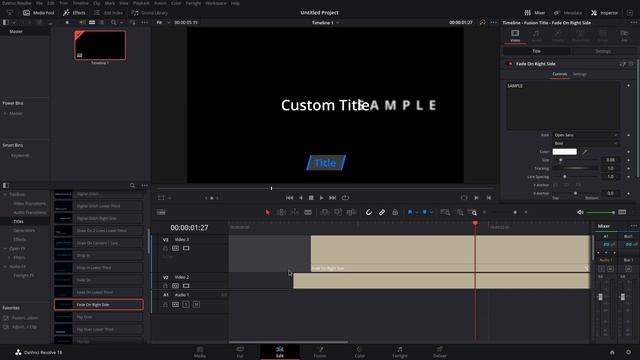Toggle Position Lock padlock icon
The image size is (640, 360).
tap(395, 212)
